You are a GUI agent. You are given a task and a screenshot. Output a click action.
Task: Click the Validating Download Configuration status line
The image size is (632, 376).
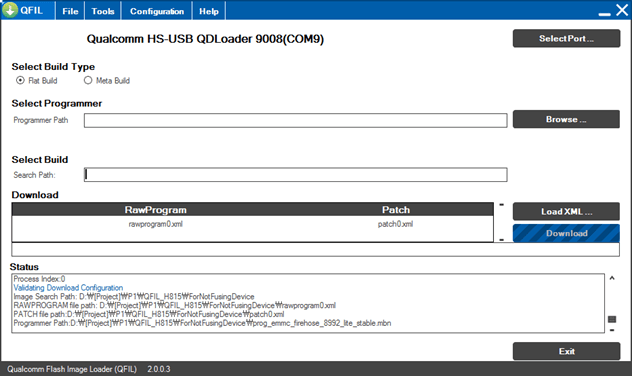pyautogui.click(x=68, y=288)
